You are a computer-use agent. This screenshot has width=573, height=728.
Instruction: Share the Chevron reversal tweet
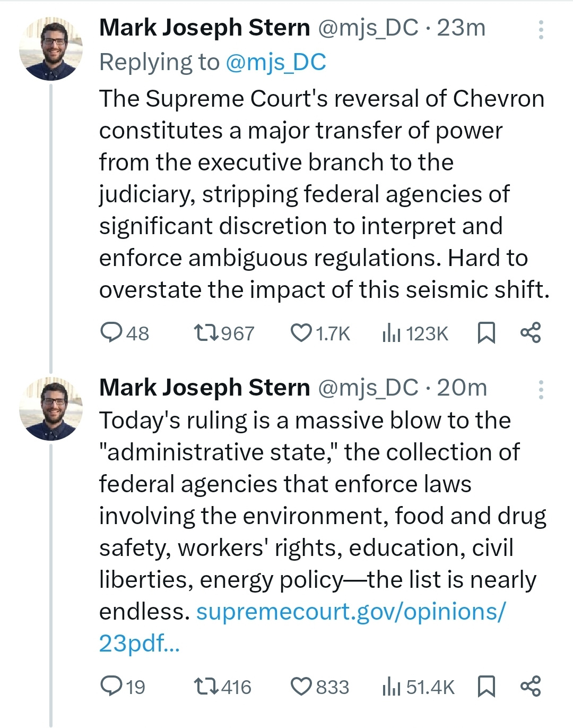[x=531, y=333]
